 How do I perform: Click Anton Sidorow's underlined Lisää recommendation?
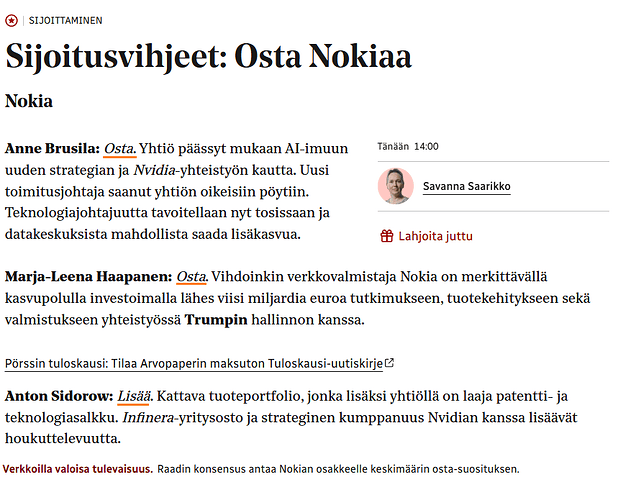pos(134,395)
